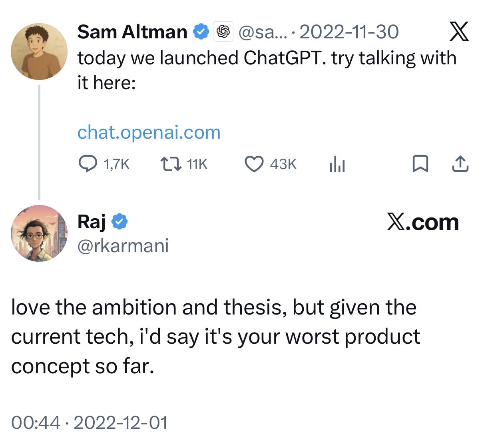
Task: Click the Raj display name
Action: (91, 221)
